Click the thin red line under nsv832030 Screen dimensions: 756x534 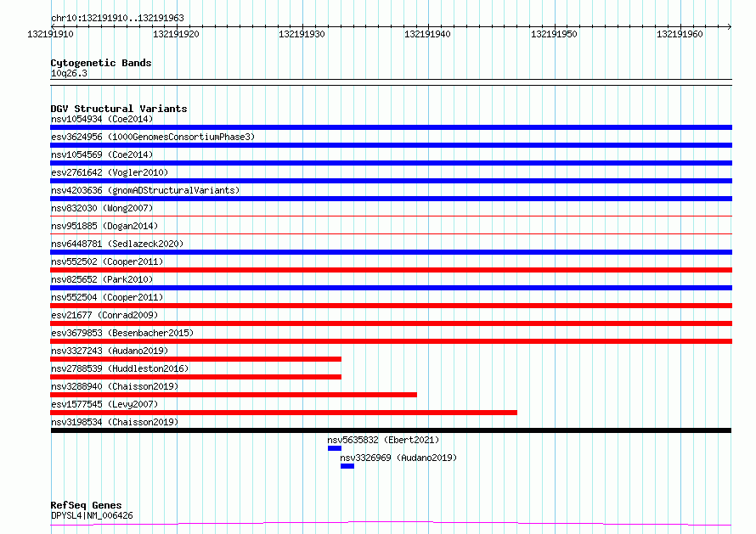(391, 216)
